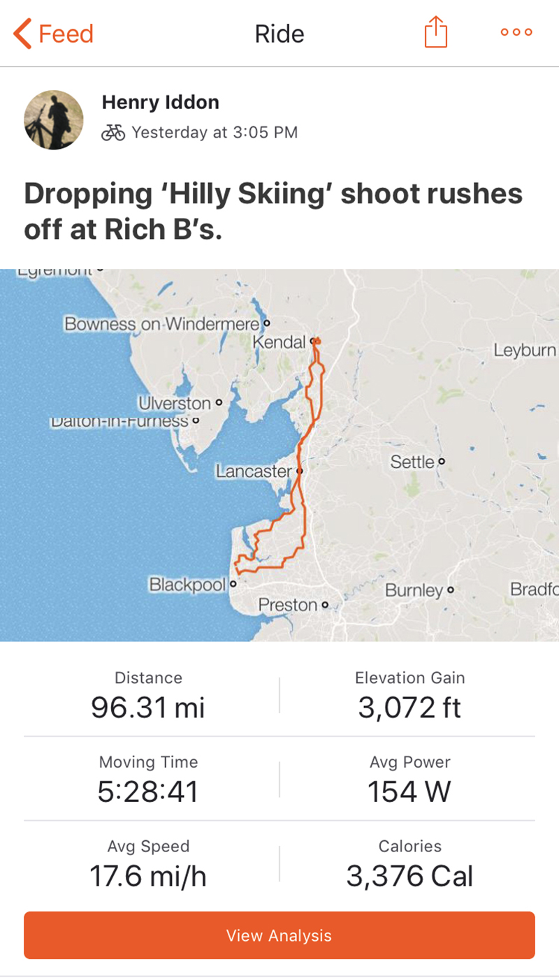The image size is (559, 980).
Task: Tap the bicycle ride type icon
Action: [x=113, y=132]
